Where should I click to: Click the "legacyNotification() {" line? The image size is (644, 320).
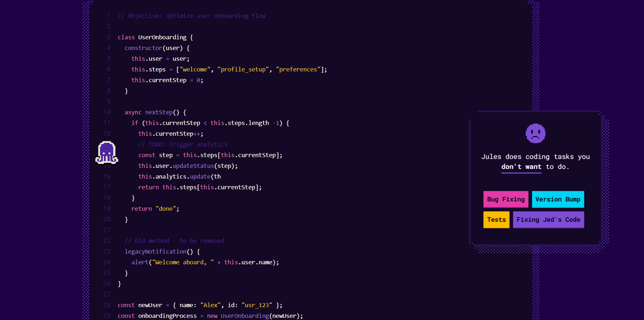[x=162, y=251]
